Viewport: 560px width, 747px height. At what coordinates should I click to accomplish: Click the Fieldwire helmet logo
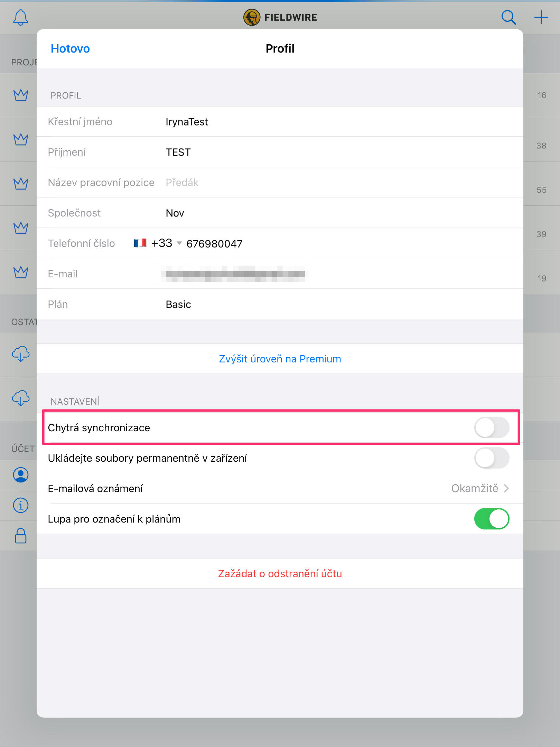pyautogui.click(x=252, y=17)
